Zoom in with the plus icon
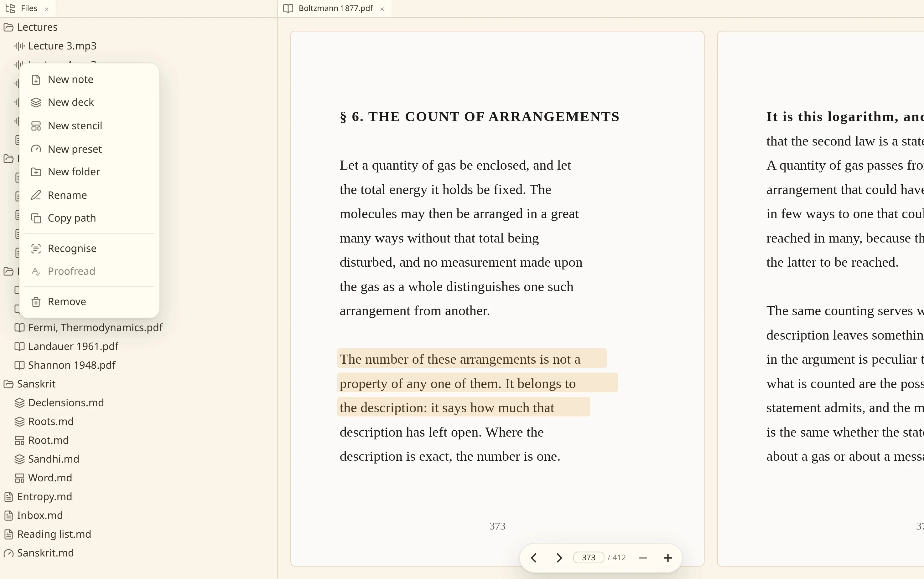The width and height of the screenshot is (924, 579). 667,558
